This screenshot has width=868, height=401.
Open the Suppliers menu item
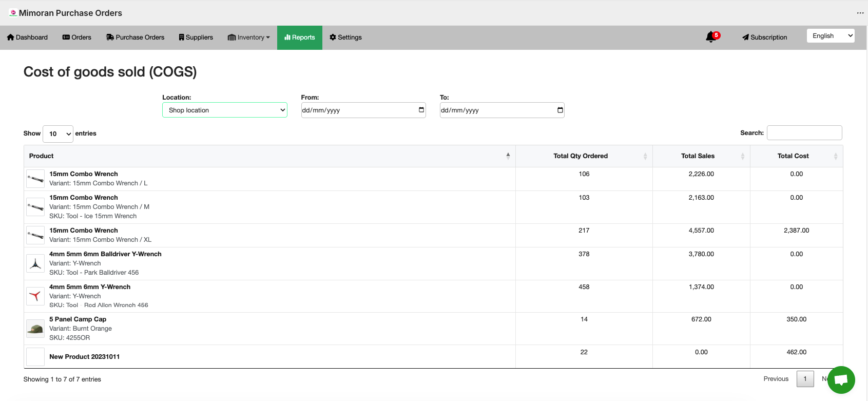click(196, 37)
